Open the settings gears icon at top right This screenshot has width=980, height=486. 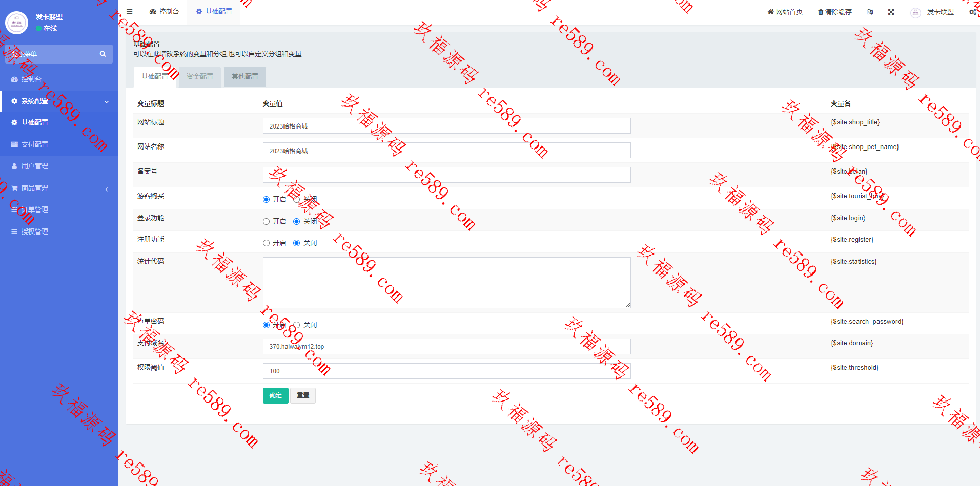(972, 12)
